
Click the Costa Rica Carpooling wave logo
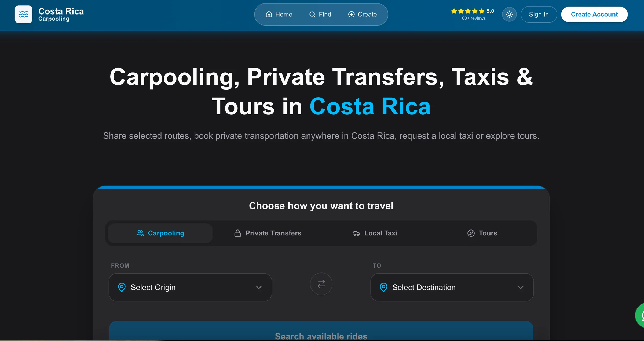(23, 14)
